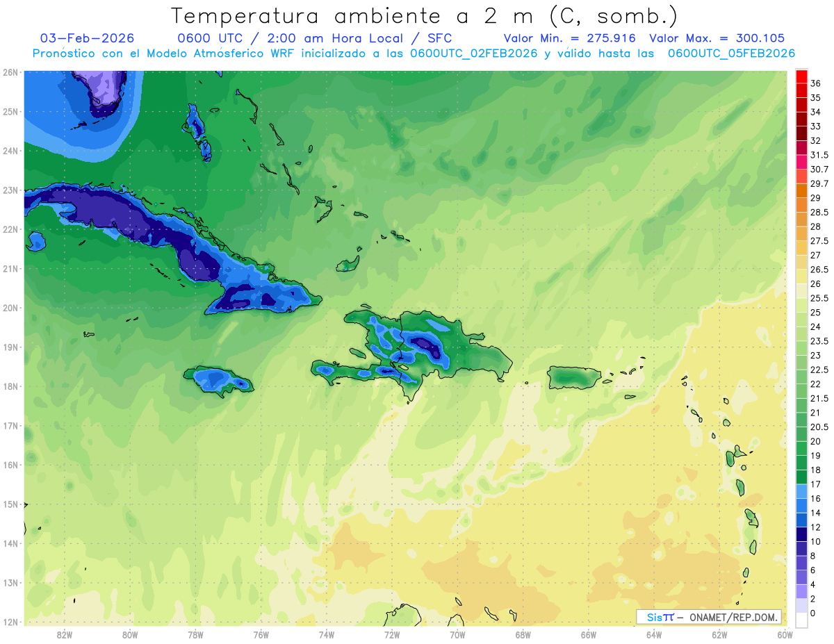
Task: Click legend value '17'
Action: [x=816, y=484]
